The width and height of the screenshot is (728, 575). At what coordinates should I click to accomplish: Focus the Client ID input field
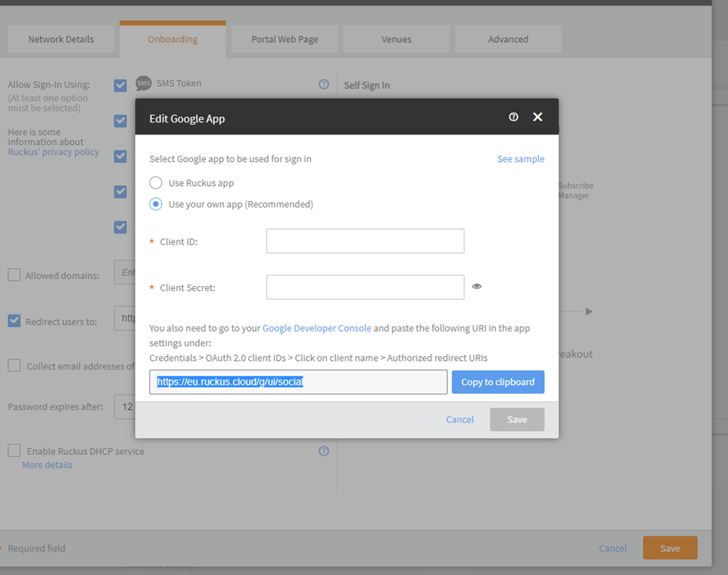[365, 241]
